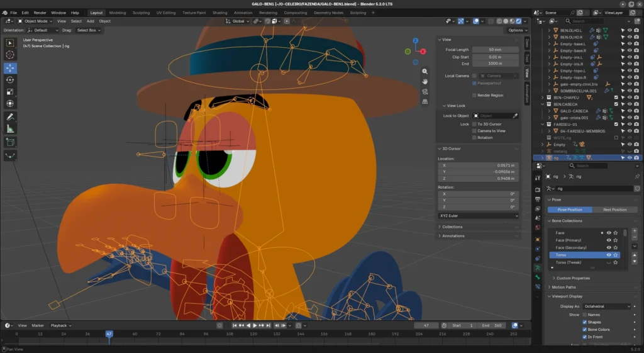Expand the Motion Paths panel
Screen dimensions: 644x353
click(x=563, y=288)
